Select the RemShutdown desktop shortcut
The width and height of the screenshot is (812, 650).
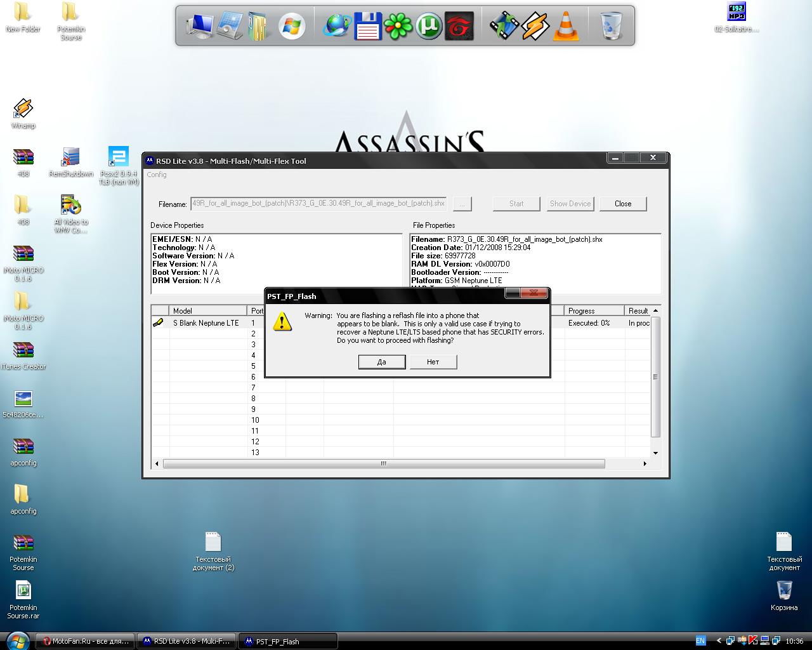point(71,162)
